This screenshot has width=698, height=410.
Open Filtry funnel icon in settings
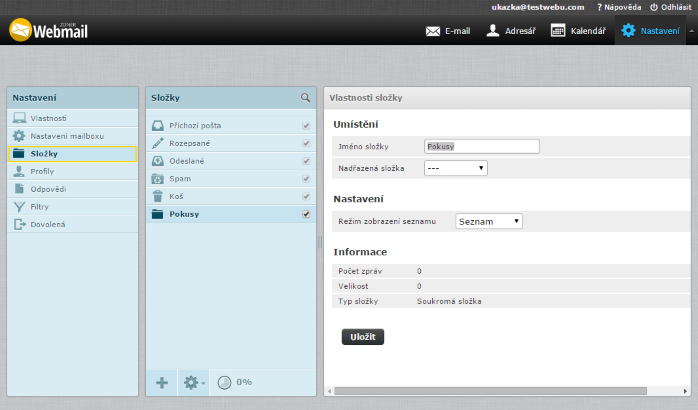[x=19, y=207]
